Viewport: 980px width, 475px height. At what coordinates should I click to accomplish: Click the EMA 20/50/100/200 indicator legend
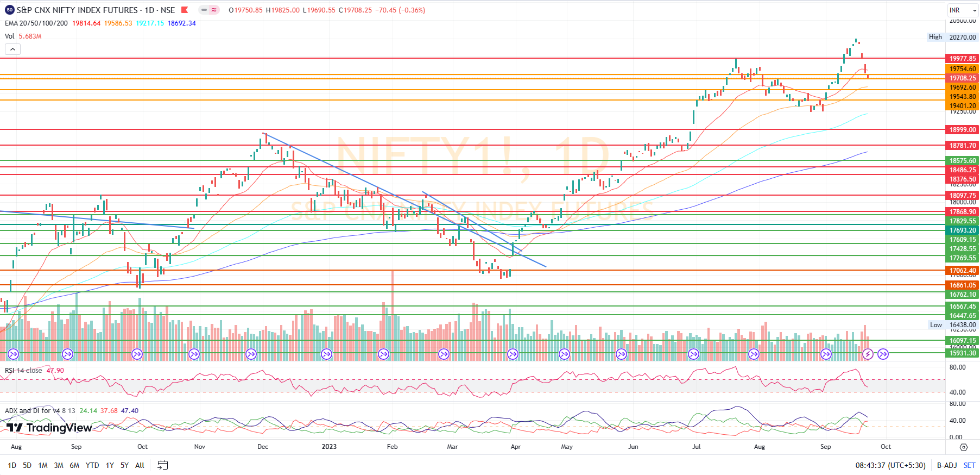[x=36, y=23]
